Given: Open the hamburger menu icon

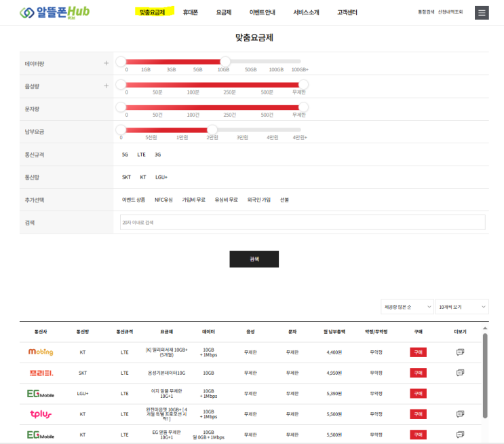Looking at the screenshot, I should pyautogui.click(x=482, y=13).
